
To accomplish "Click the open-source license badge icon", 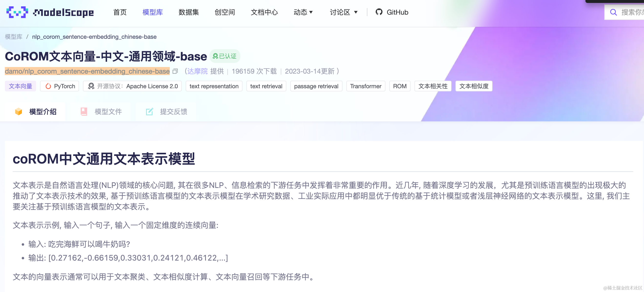I will coord(91,86).
